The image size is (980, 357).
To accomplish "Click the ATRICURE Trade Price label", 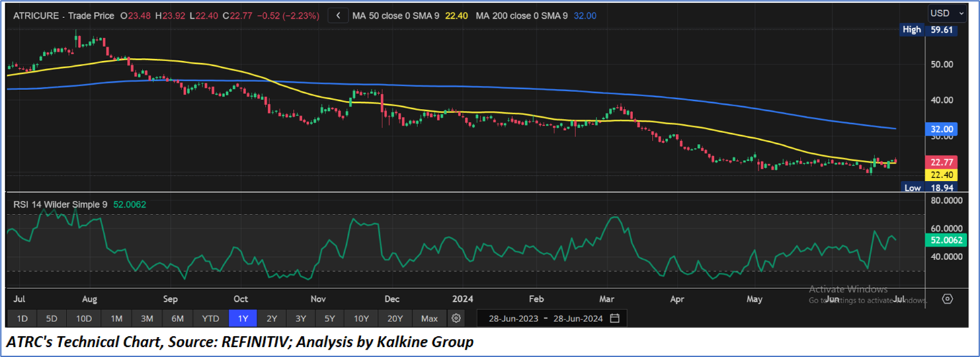I will point(63,15).
